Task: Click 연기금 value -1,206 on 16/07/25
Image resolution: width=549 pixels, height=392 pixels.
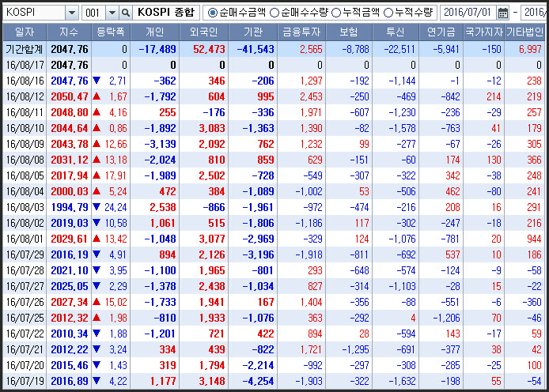Action: 446,318
